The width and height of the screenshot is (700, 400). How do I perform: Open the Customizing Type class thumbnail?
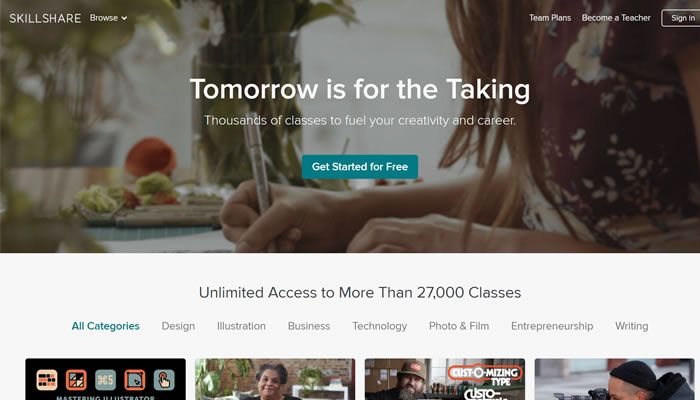click(445, 379)
